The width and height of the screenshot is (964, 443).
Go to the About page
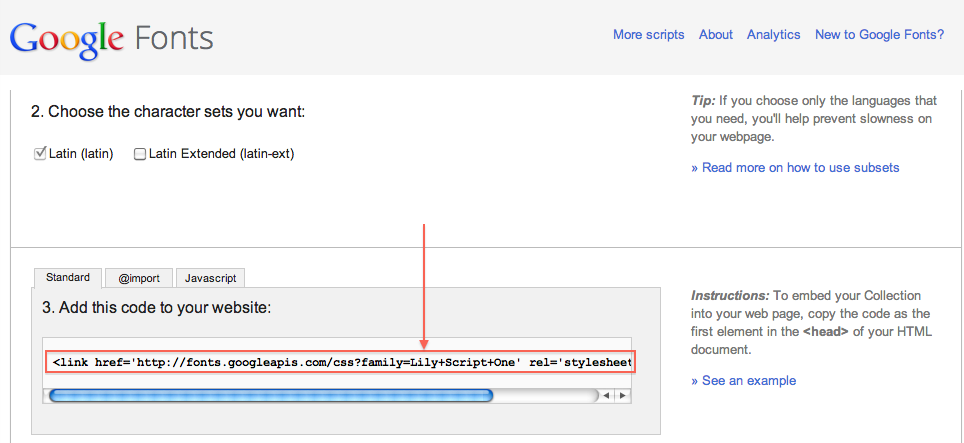click(x=716, y=34)
